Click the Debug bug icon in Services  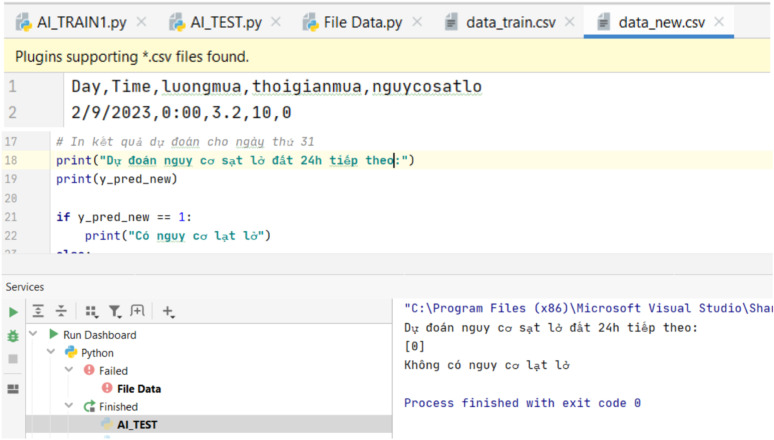13,336
